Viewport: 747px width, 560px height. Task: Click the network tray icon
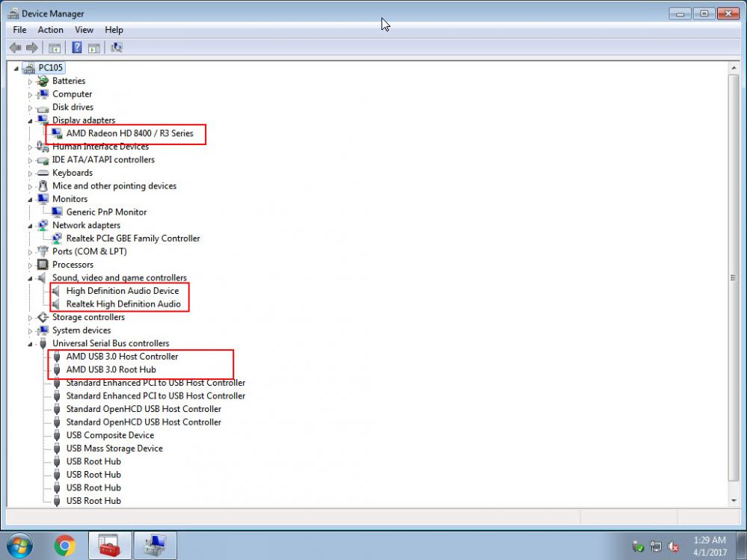(656, 547)
